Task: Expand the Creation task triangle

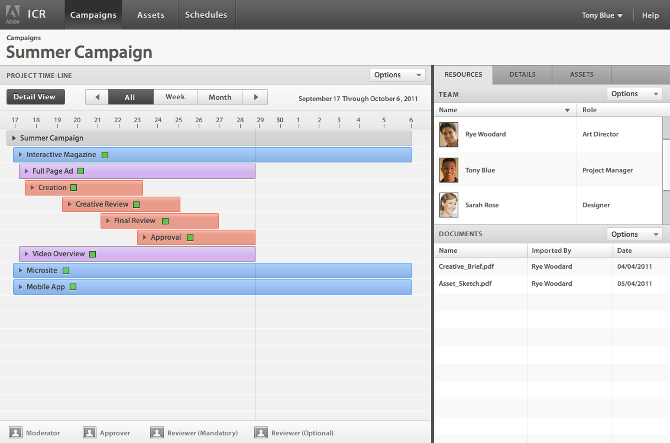Action: click(x=32, y=188)
